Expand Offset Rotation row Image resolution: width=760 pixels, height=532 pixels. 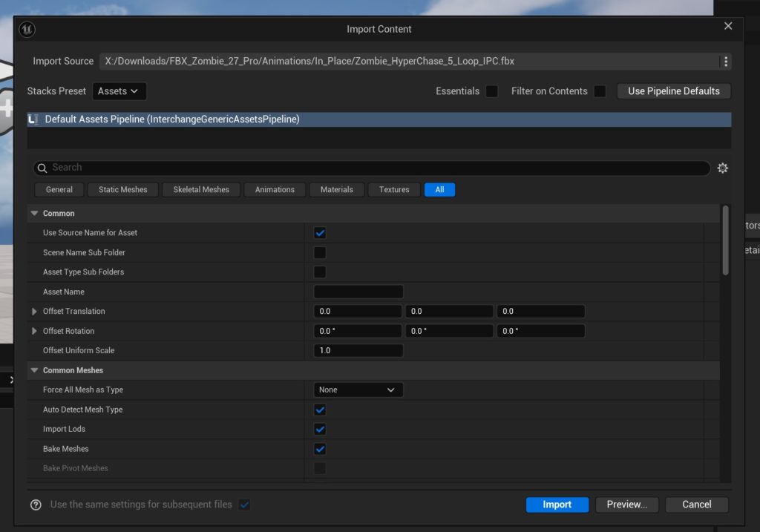coord(34,331)
